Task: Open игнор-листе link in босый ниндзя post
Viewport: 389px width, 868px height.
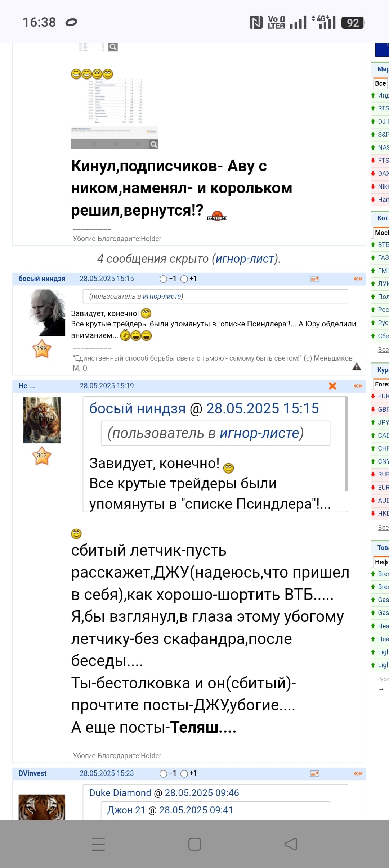Action: coord(162,296)
